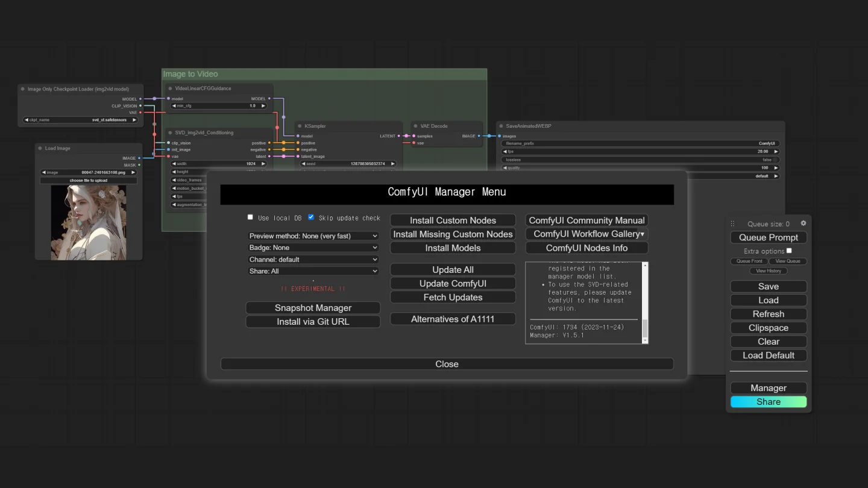Click the Share gradient button

[x=769, y=402]
